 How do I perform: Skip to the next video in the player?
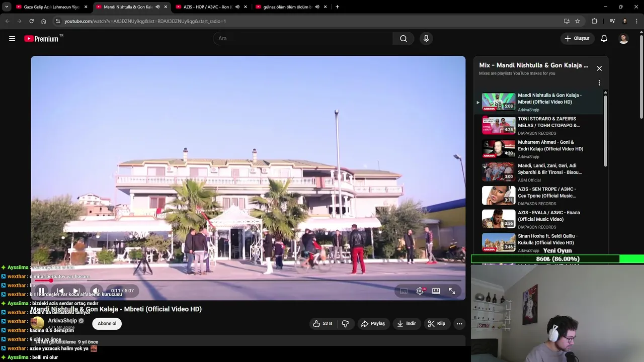(76, 291)
